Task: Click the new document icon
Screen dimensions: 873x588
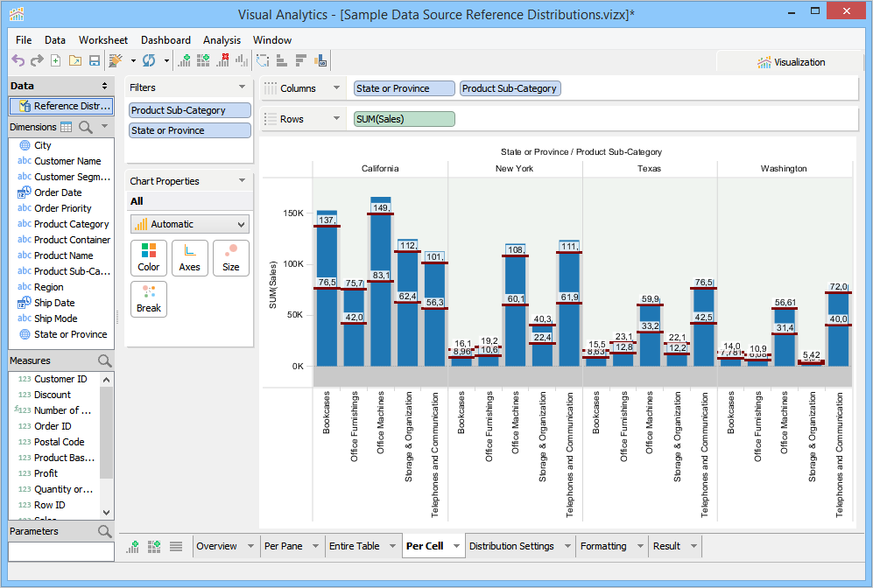Action: coord(55,60)
